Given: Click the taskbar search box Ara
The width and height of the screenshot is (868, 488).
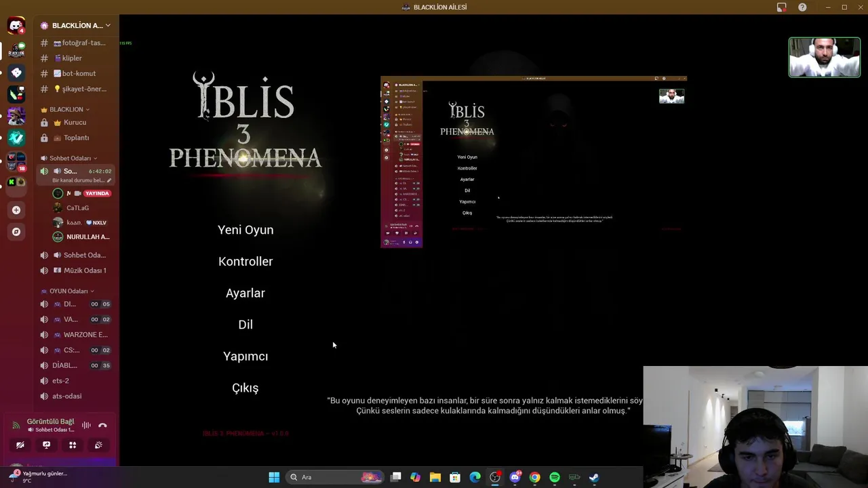Looking at the screenshot, I should (x=335, y=477).
